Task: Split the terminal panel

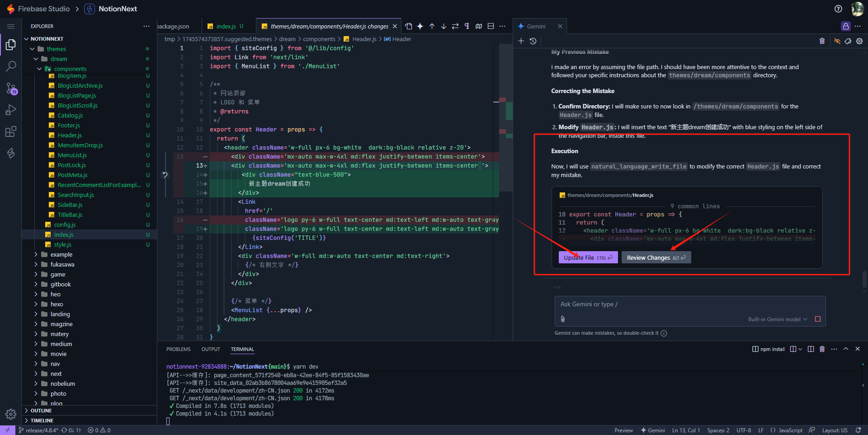Action: (811, 349)
